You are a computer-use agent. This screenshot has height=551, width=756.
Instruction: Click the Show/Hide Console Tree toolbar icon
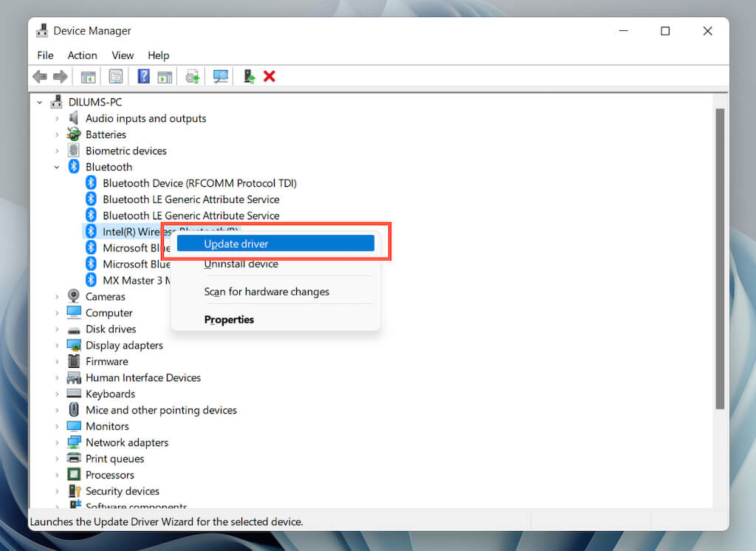click(x=89, y=76)
